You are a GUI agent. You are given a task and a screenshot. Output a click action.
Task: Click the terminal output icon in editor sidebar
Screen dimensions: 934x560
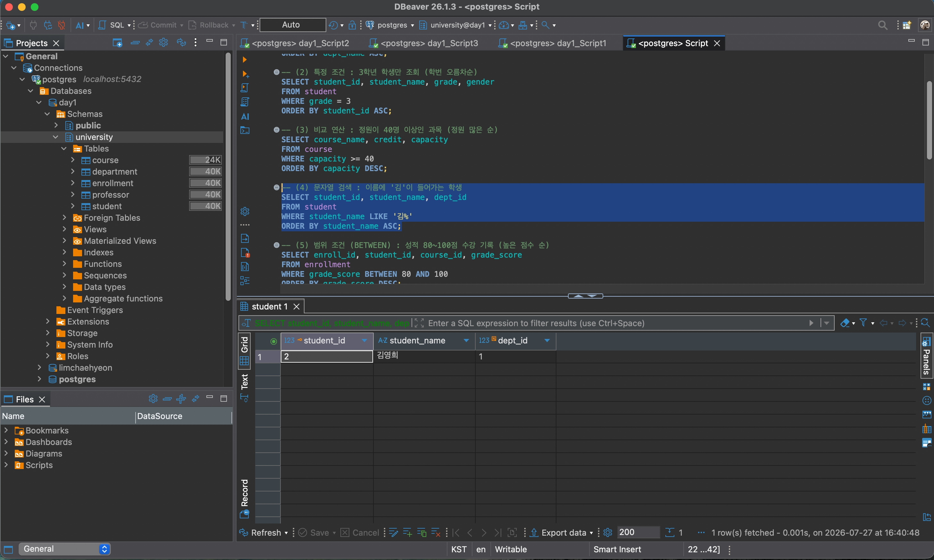pyautogui.click(x=245, y=131)
